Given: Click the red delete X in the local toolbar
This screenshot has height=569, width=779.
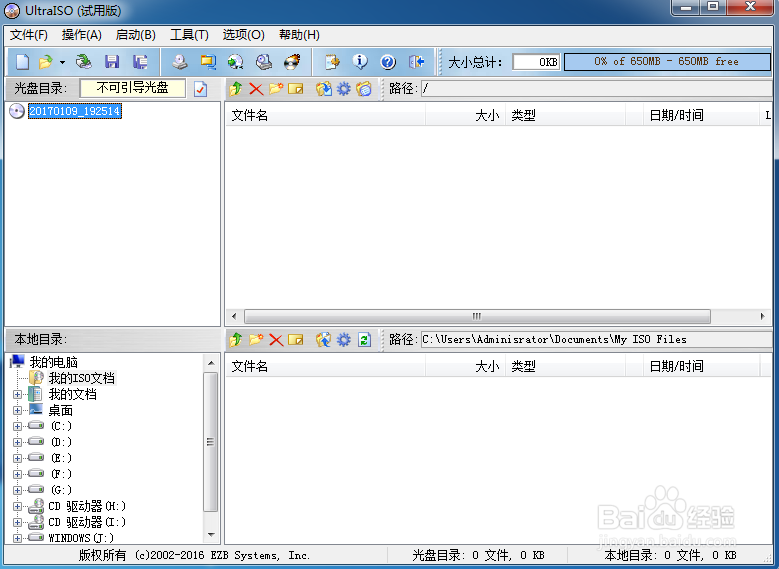Looking at the screenshot, I should click(x=276, y=340).
